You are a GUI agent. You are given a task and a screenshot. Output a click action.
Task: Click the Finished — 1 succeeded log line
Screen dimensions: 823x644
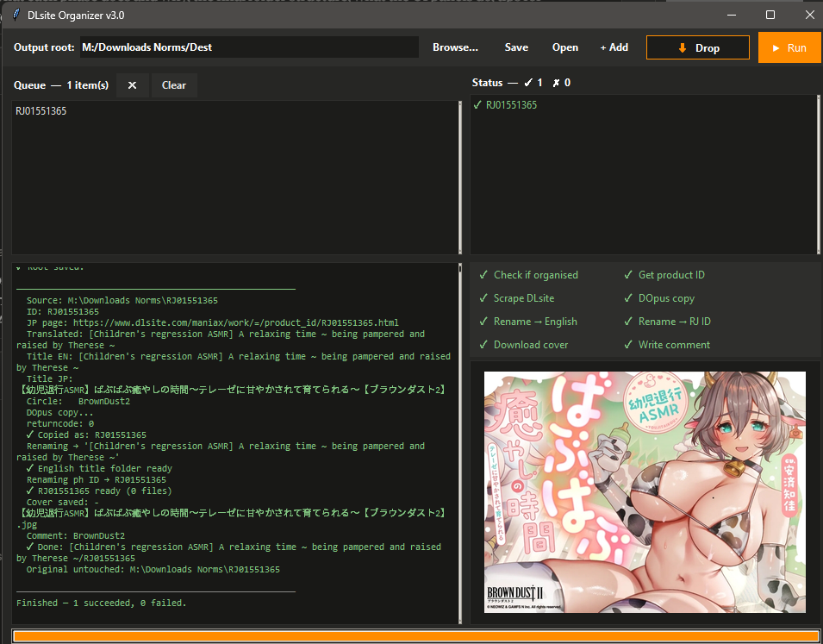tap(102, 603)
